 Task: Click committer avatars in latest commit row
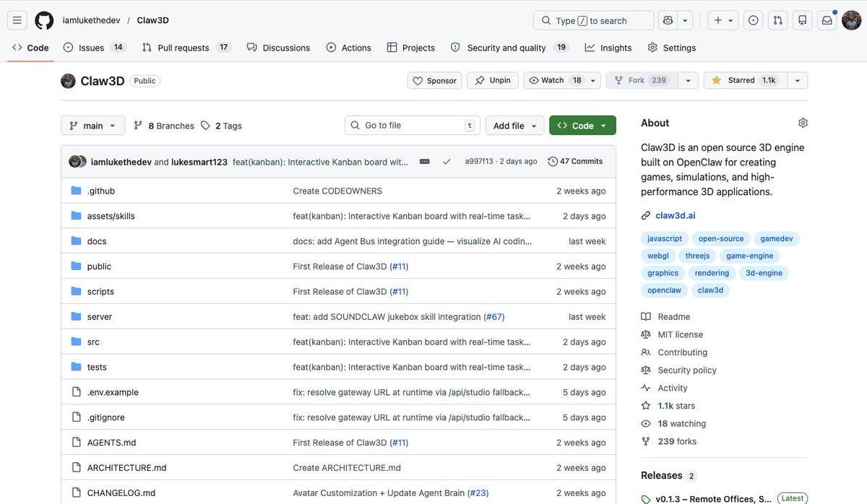[x=77, y=161]
